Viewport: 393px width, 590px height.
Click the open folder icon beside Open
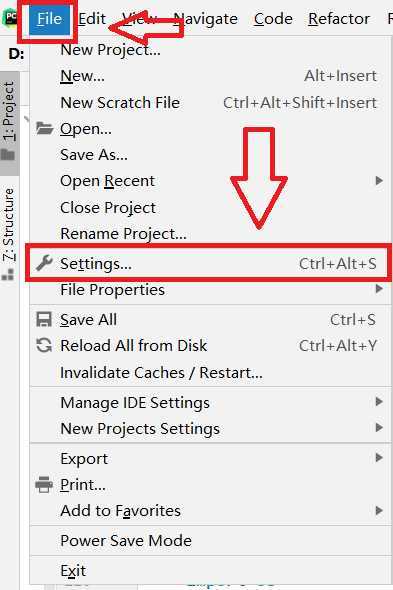pos(44,128)
